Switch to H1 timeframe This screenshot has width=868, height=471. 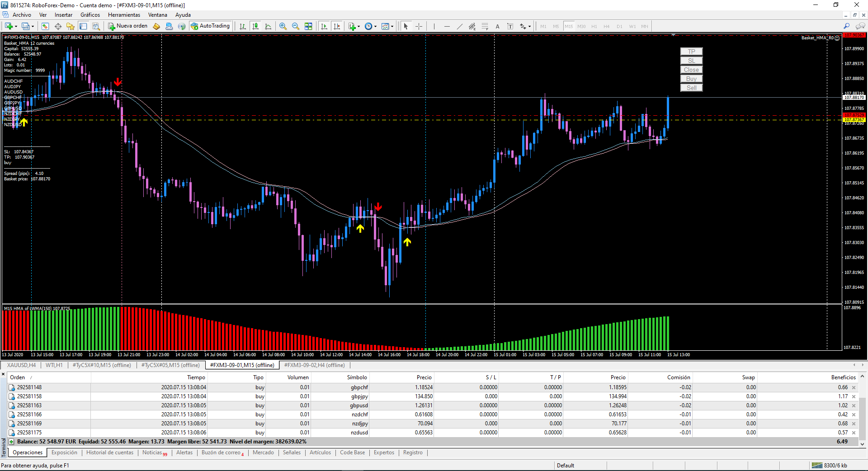pyautogui.click(x=594, y=26)
